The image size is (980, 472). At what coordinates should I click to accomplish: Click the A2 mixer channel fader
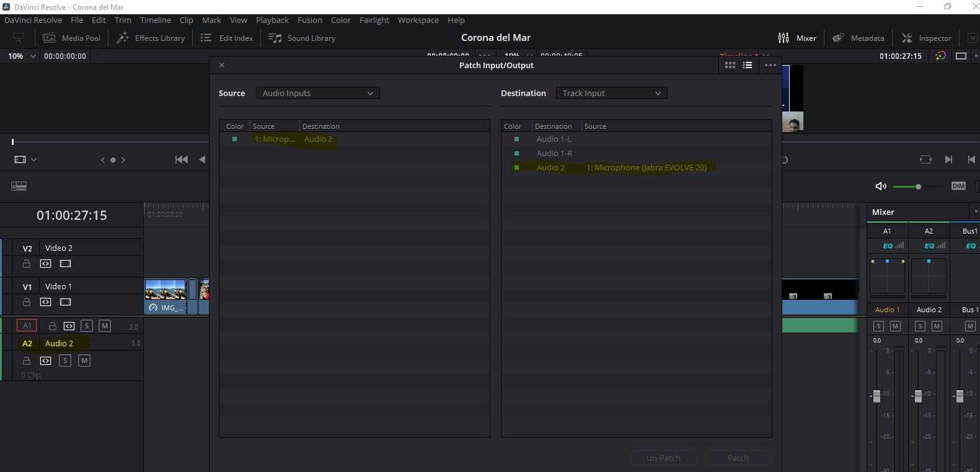coord(918,395)
